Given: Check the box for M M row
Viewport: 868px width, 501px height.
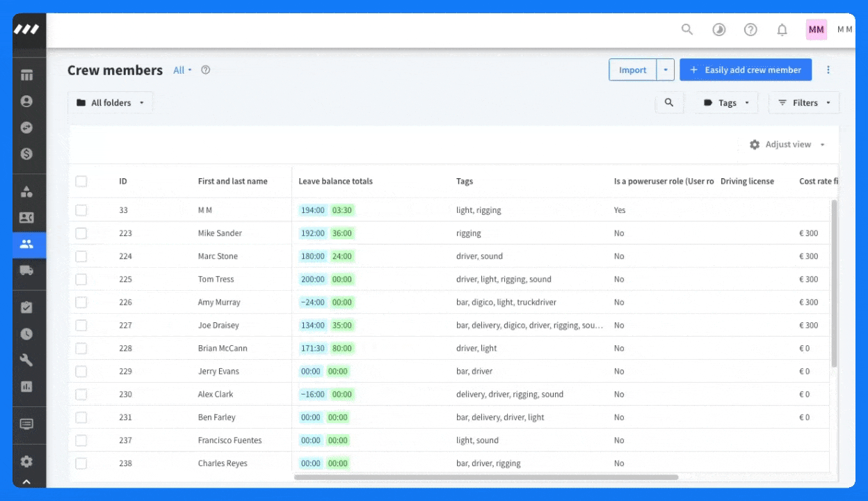Looking at the screenshot, I should coord(81,210).
